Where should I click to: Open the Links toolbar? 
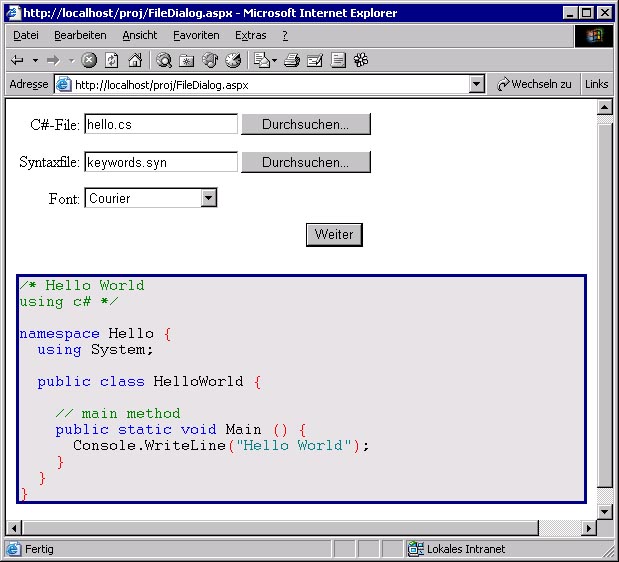click(596, 84)
